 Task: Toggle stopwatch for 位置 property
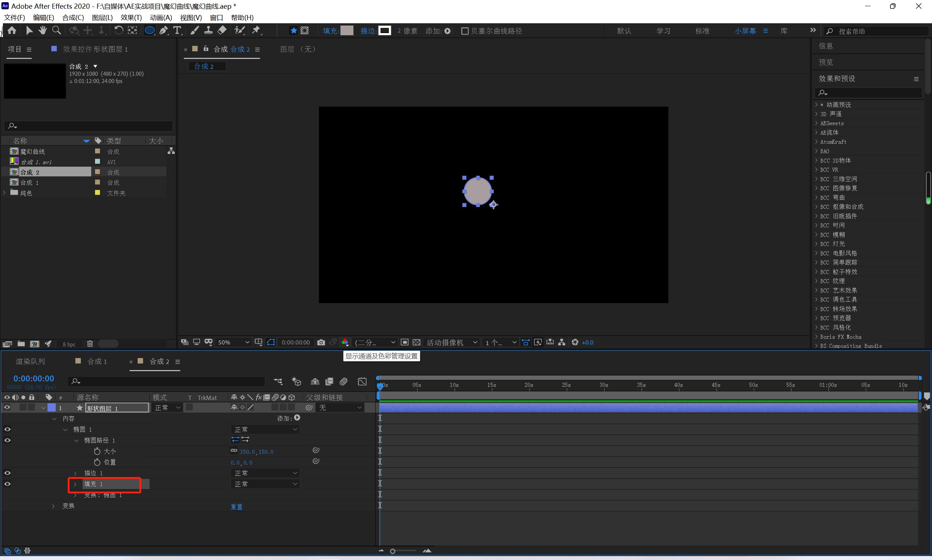(97, 462)
